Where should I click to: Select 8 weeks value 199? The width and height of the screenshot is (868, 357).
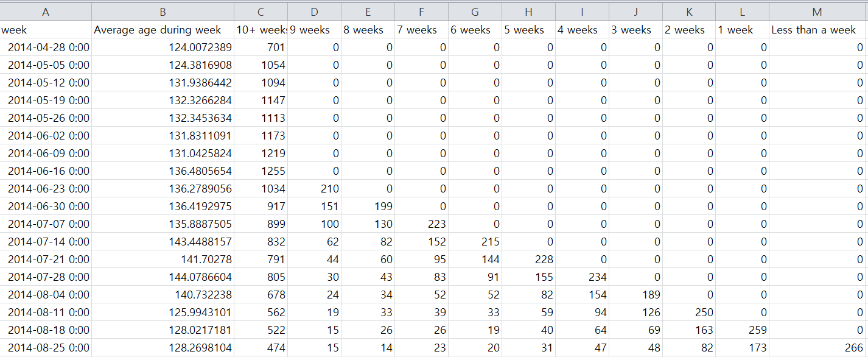368,206
